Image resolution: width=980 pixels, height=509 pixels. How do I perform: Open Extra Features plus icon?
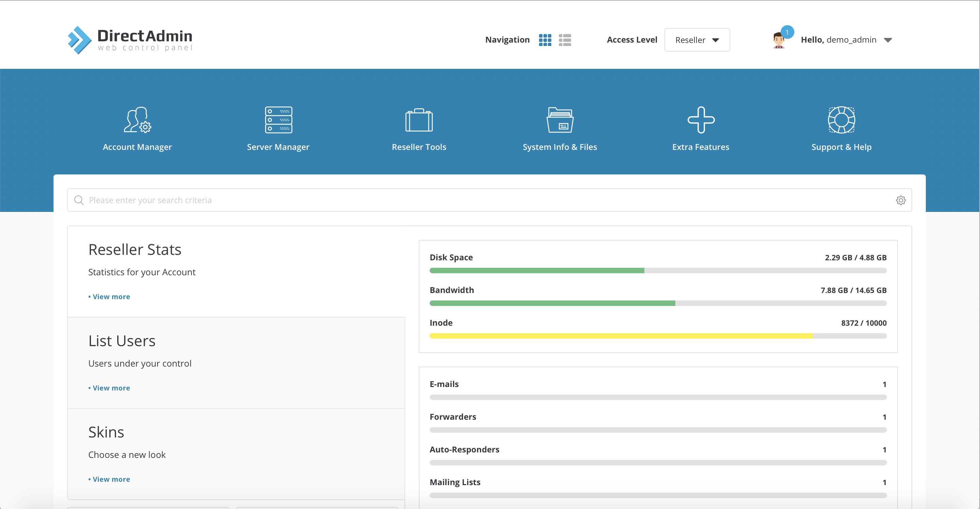click(700, 120)
